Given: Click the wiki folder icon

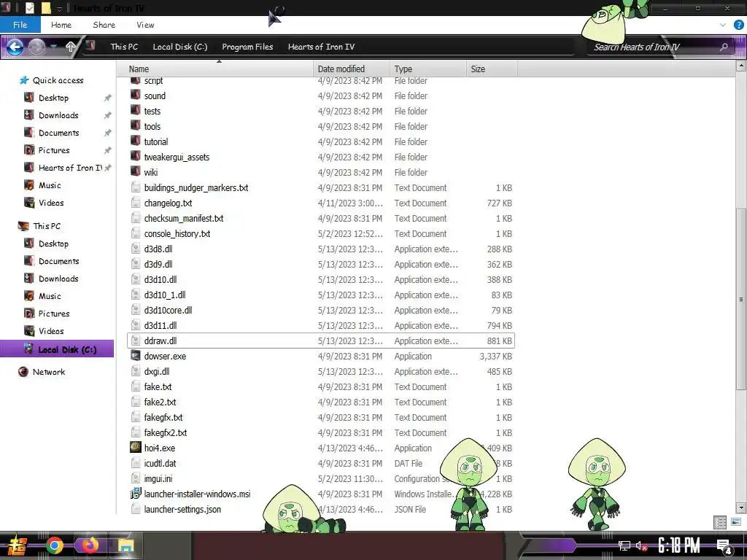Looking at the screenshot, I should tap(136, 171).
